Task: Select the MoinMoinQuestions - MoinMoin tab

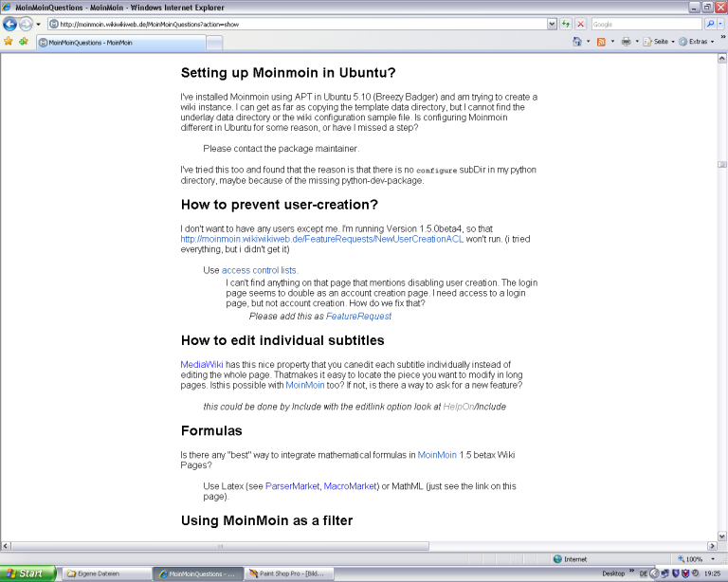Action: pyautogui.click(x=120, y=43)
